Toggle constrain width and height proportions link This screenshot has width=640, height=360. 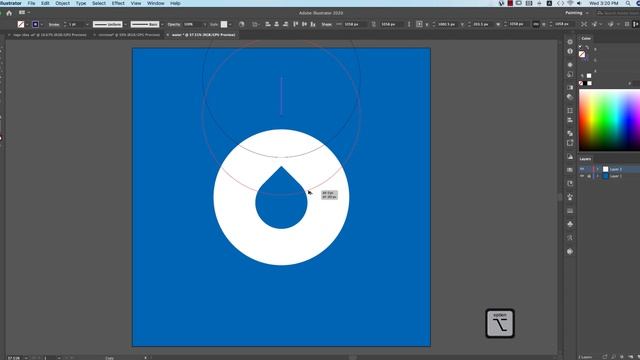[x=374, y=24]
